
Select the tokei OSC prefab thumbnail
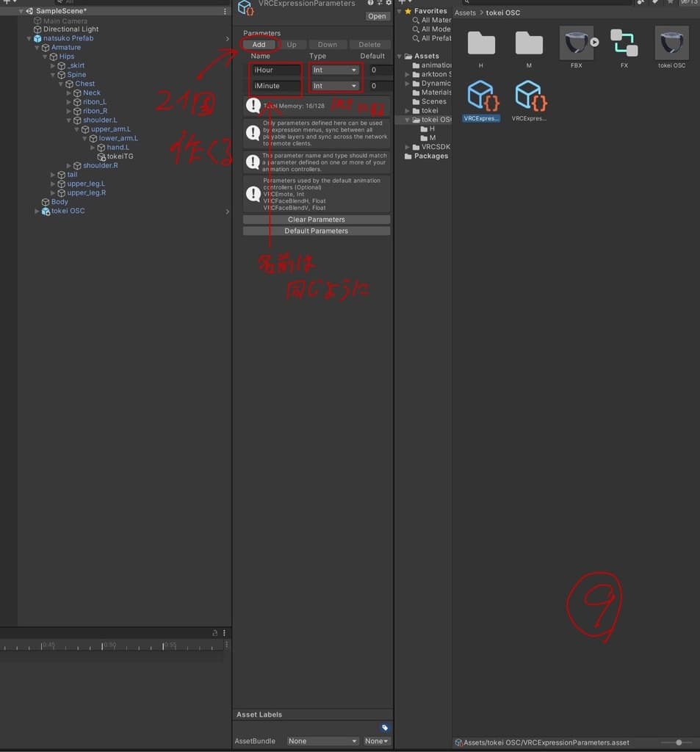(x=671, y=43)
